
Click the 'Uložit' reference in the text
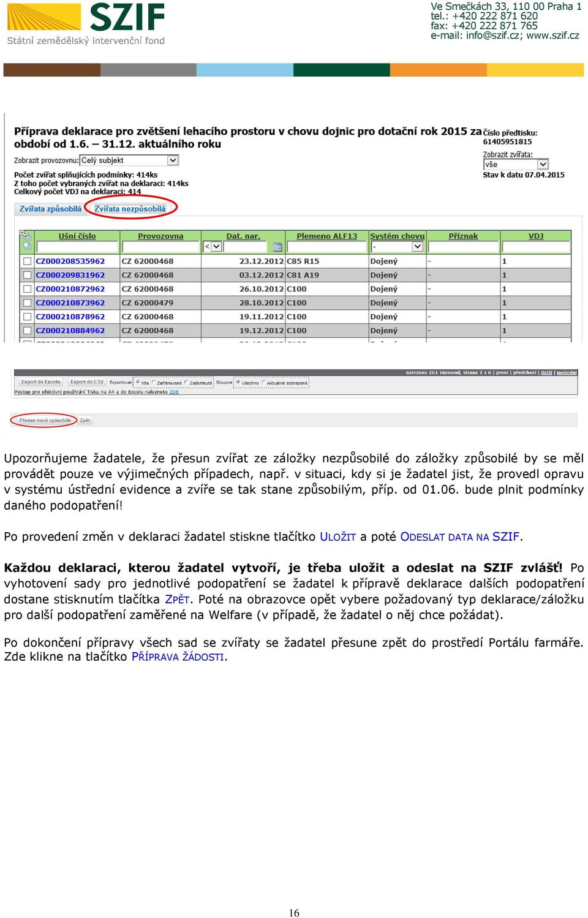tap(338, 537)
